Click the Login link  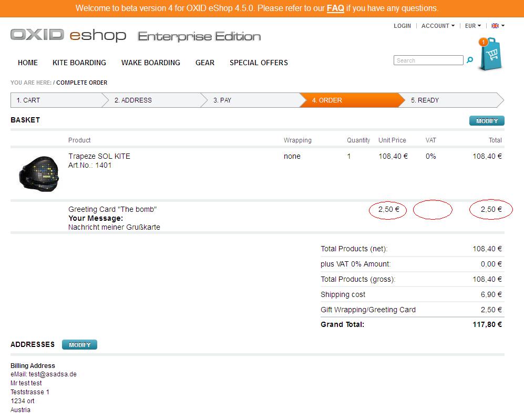[x=402, y=26]
